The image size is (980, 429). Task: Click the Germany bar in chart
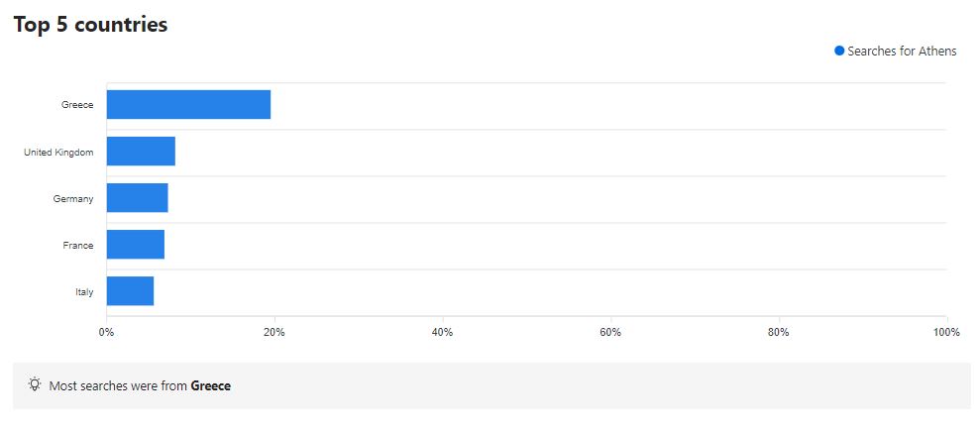click(x=137, y=198)
